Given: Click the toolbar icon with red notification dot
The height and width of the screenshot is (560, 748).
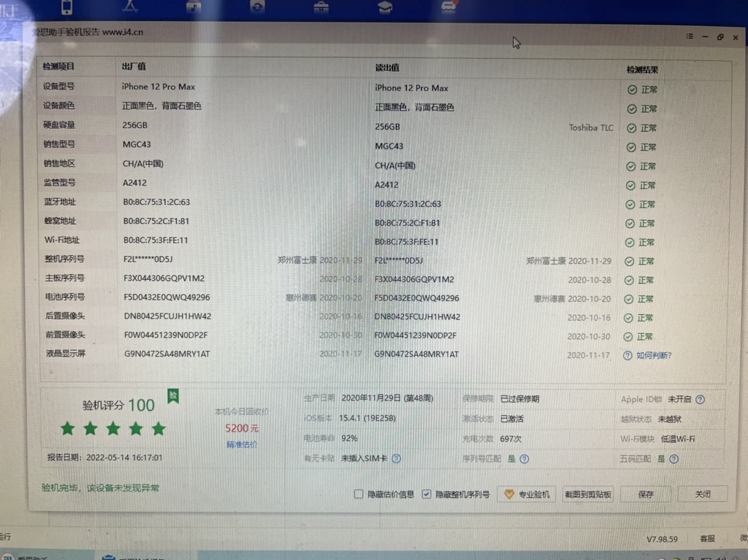Looking at the screenshot, I should [449, 6].
